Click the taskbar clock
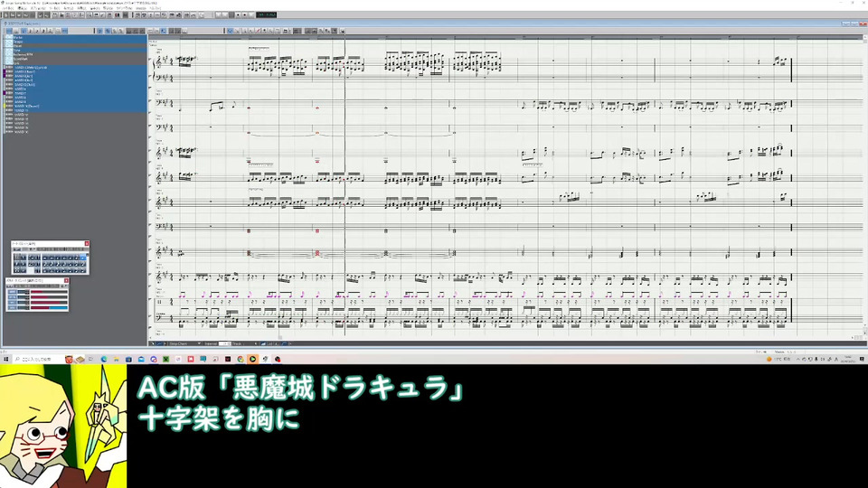This screenshot has width=868, height=488. point(848,359)
